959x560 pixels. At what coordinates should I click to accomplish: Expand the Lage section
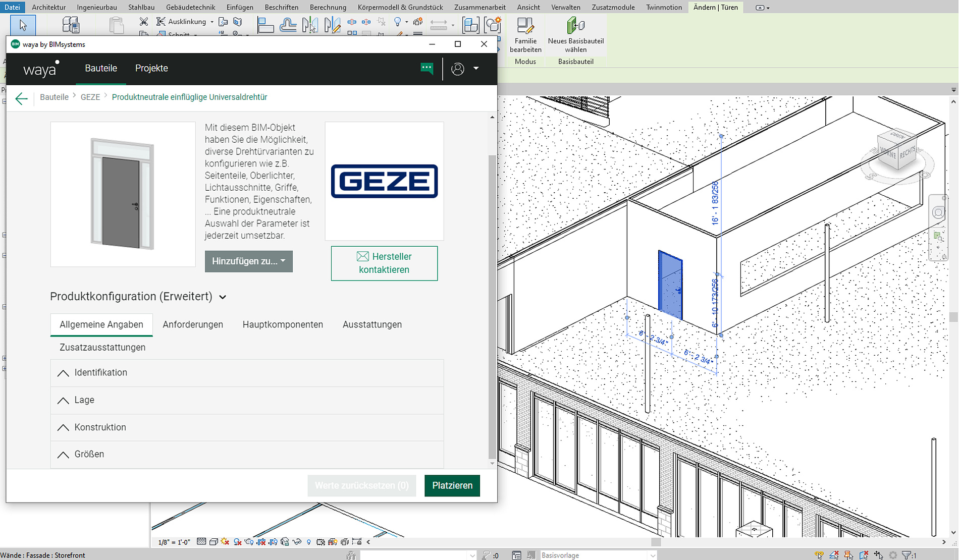pos(247,400)
